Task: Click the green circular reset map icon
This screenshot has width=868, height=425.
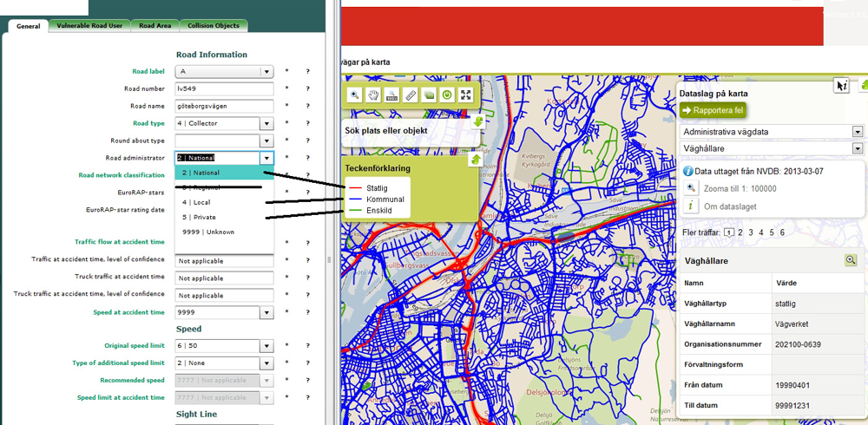Action: tap(447, 95)
